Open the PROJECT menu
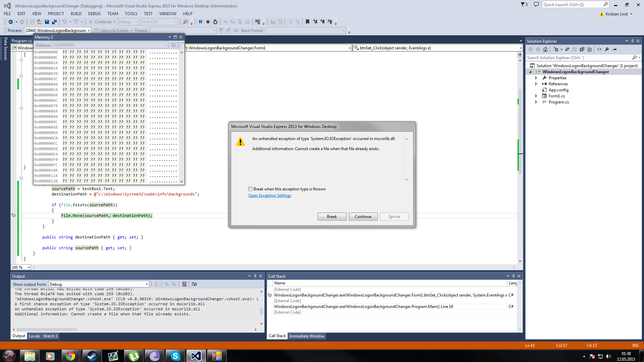This screenshot has height=362, width=644. (x=56, y=14)
